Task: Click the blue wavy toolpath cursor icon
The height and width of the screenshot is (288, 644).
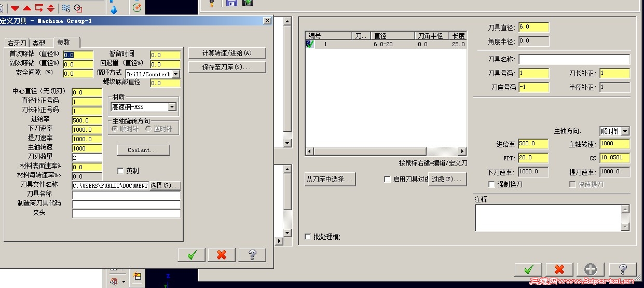Action: pyautogui.click(x=66, y=8)
